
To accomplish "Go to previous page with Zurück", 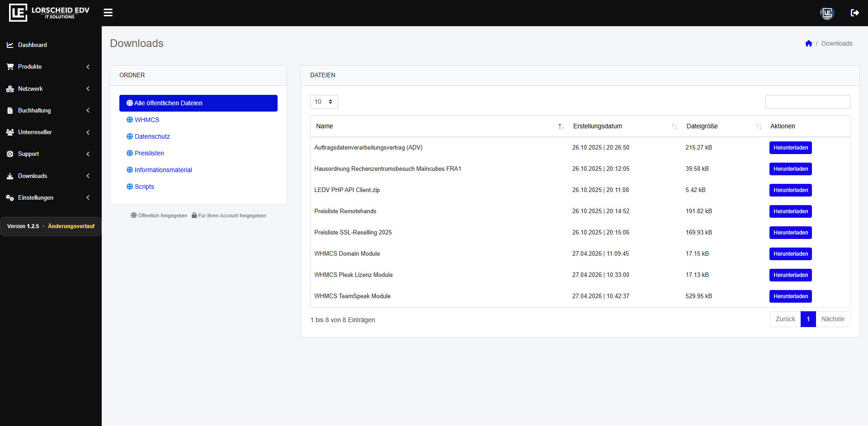I will (x=785, y=319).
